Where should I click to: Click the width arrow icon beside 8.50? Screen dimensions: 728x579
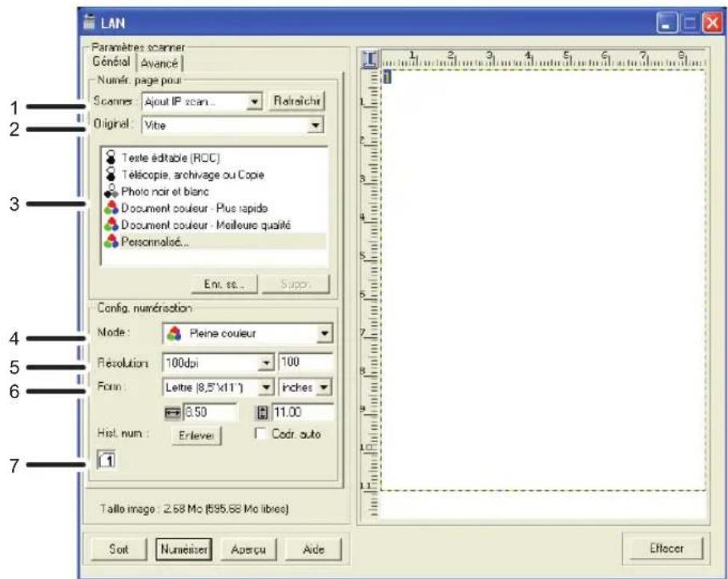(173, 412)
